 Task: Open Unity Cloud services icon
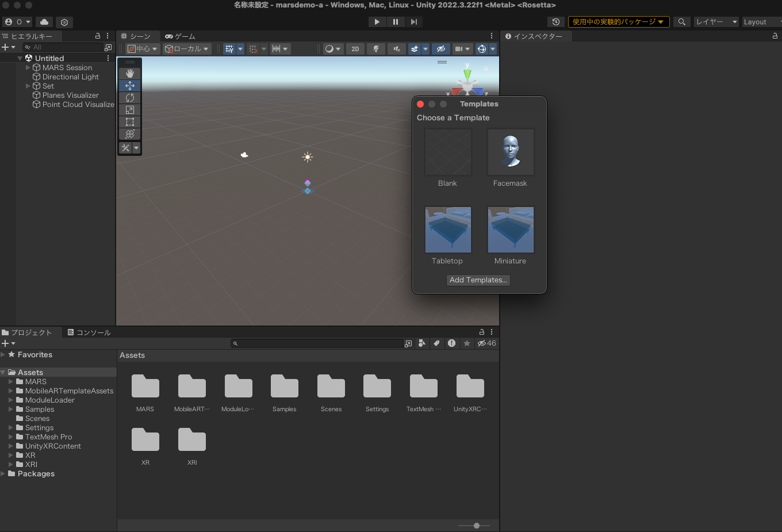(44, 22)
